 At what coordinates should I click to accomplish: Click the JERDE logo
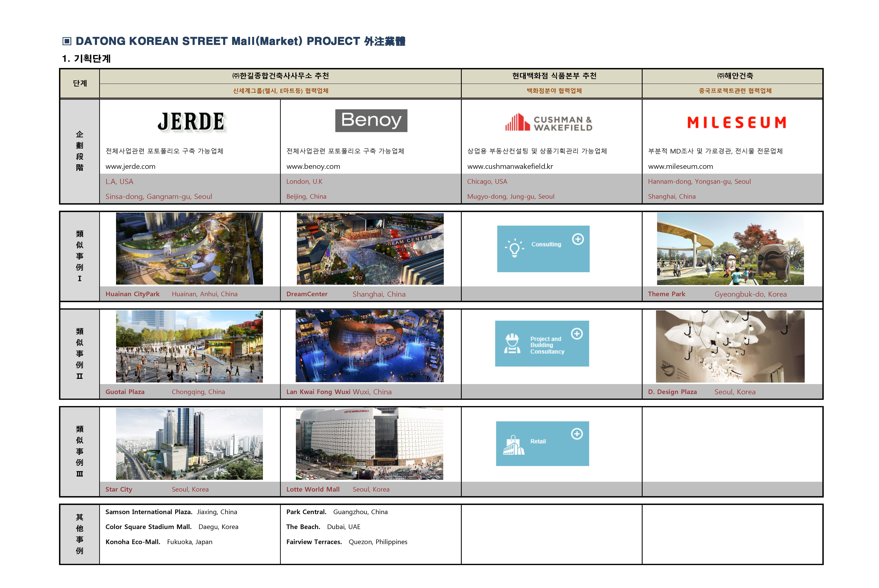pyautogui.click(x=191, y=122)
